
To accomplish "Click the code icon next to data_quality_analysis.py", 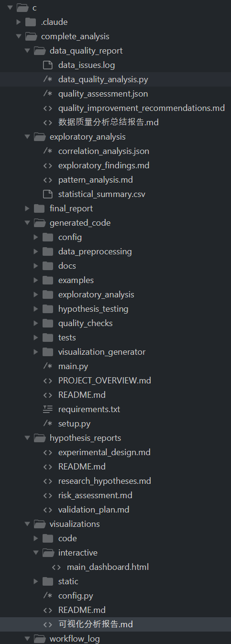I will tap(47, 79).
